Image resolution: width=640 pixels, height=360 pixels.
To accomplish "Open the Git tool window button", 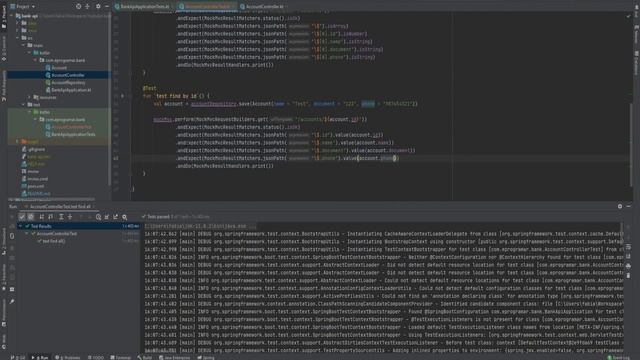I will [18, 357].
